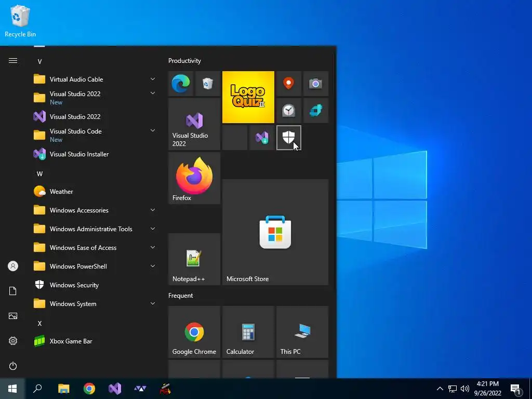The height and width of the screenshot is (399, 532).
Task: Open Documents from the Start sidebar
Action: pos(13,291)
